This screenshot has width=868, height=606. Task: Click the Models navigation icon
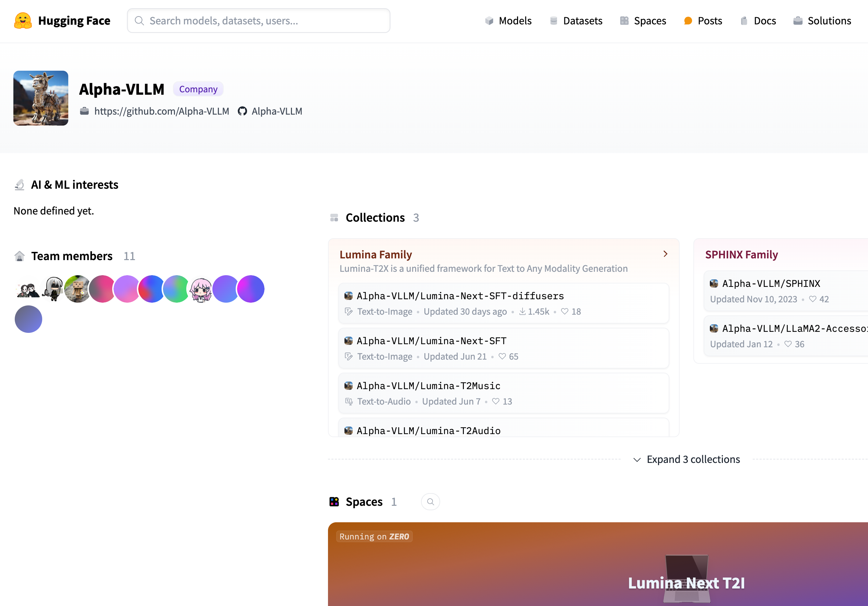coord(488,21)
